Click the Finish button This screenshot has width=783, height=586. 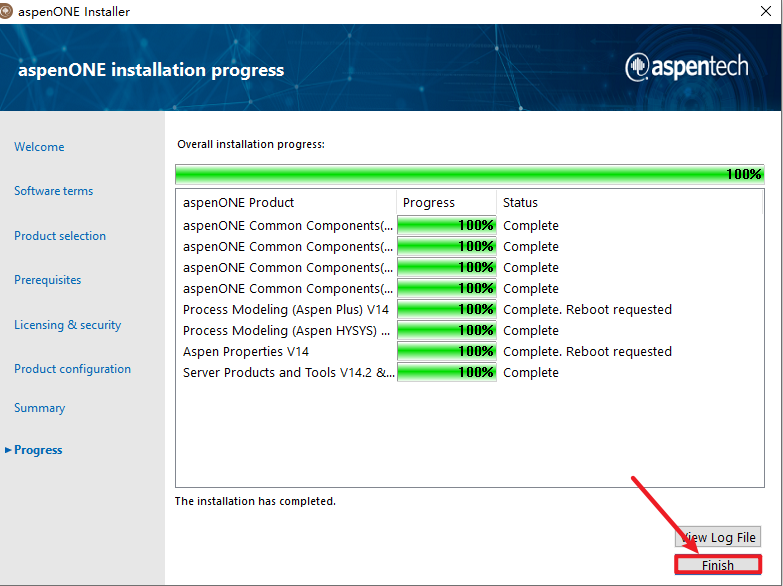point(717,565)
